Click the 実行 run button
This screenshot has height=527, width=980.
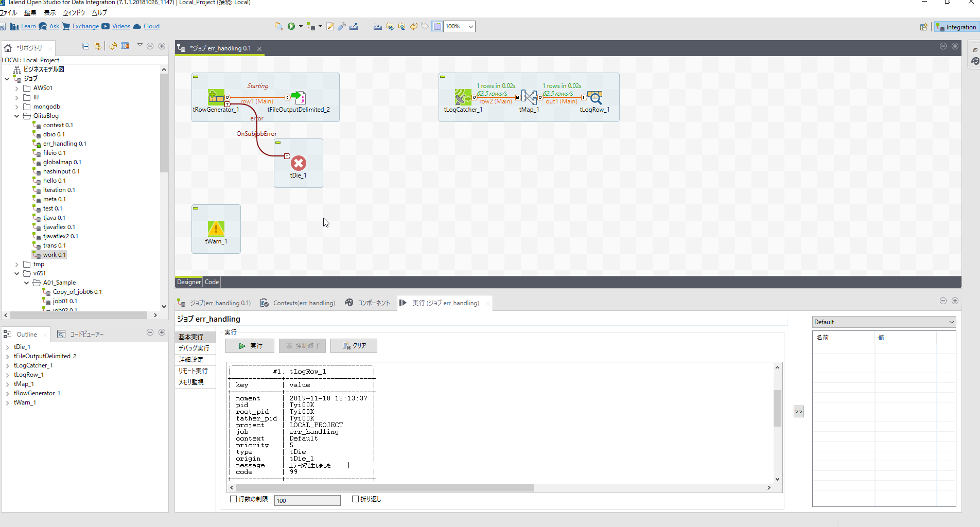(x=250, y=346)
